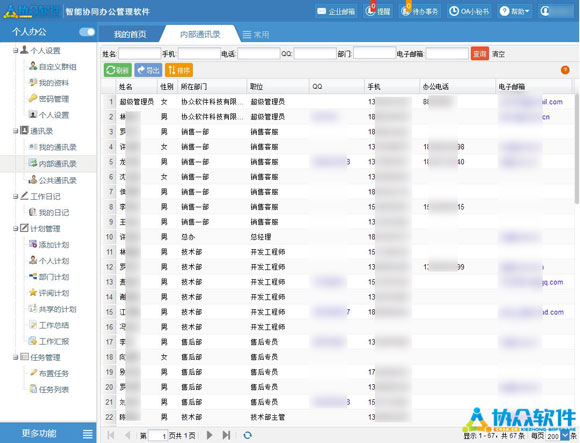The height and width of the screenshot is (443, 580).
Task: Click the 清空 clear link
Action: pyautogui.click(x=498, y=54)
